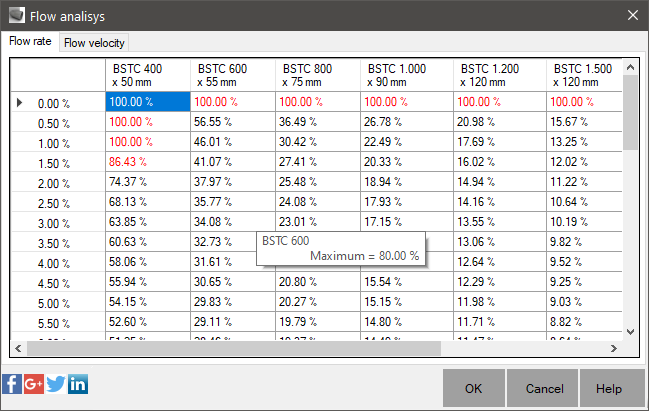
Task: Confirm with the OK button
Action: [474, 388]
